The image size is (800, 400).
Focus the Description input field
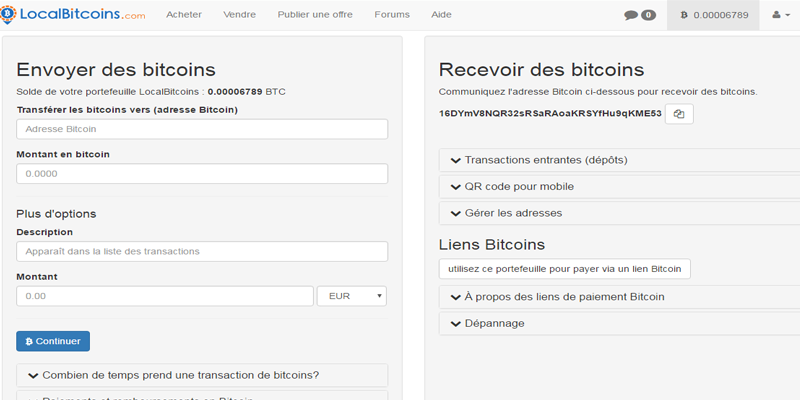(202, 252)
